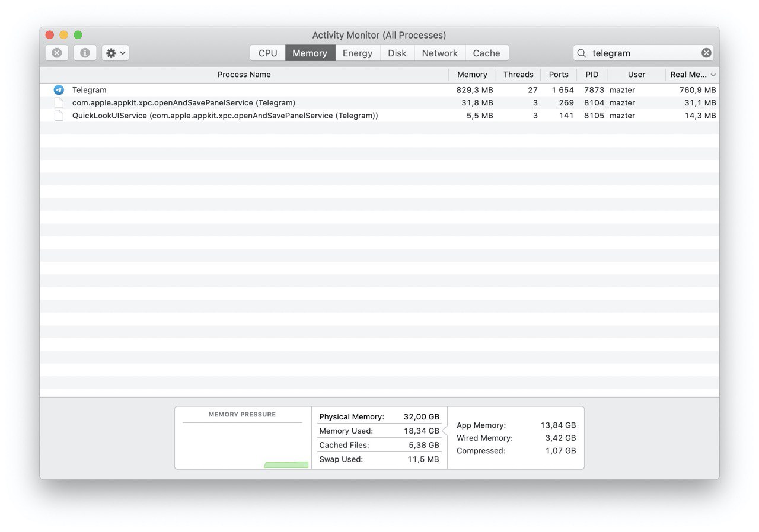The image size is (759, 532).
Task: Select the Telegram process row name
Action: (90, 90)
